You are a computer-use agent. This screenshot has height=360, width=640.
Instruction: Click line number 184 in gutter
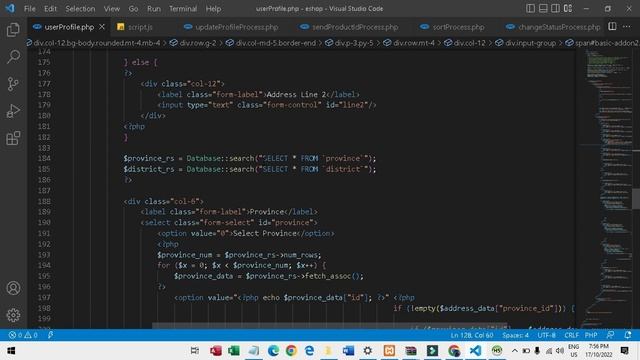click(x=44, y=158)
